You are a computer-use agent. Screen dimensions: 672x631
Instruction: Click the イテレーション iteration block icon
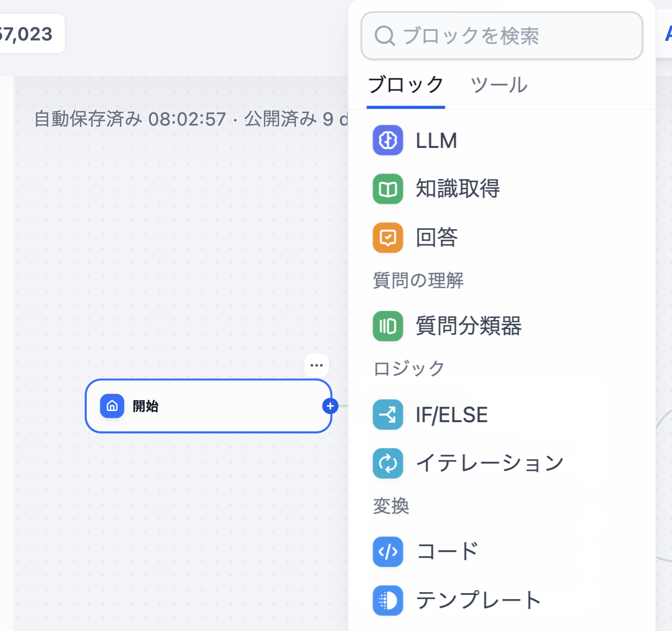387,463
